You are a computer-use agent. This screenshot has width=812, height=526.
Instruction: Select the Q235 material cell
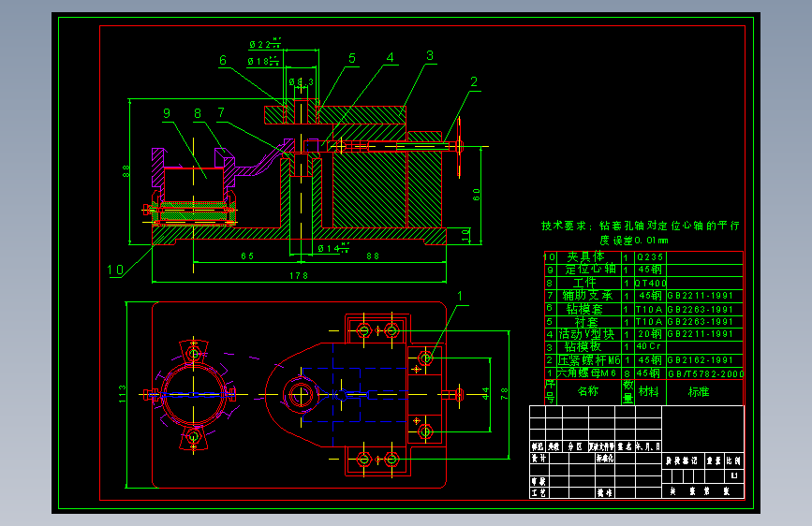650,257
